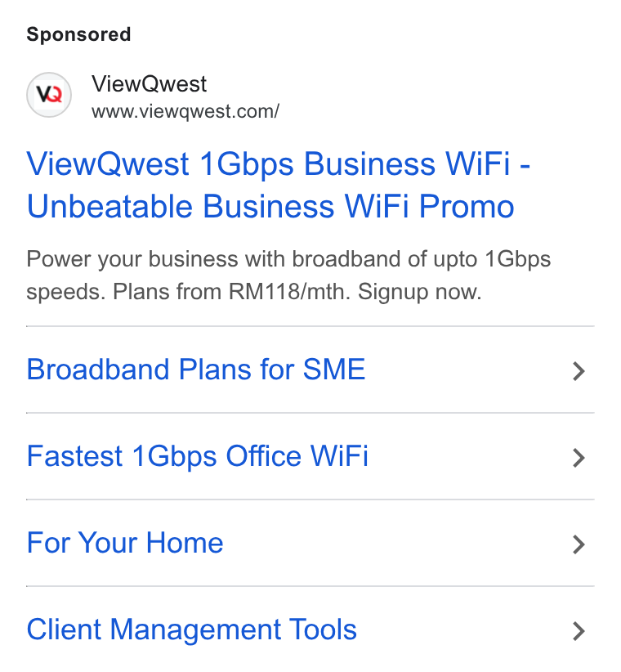Screen dimensions: 621x672
Task: Click the ViewQwest advertiser name
Action: (149, 83)
